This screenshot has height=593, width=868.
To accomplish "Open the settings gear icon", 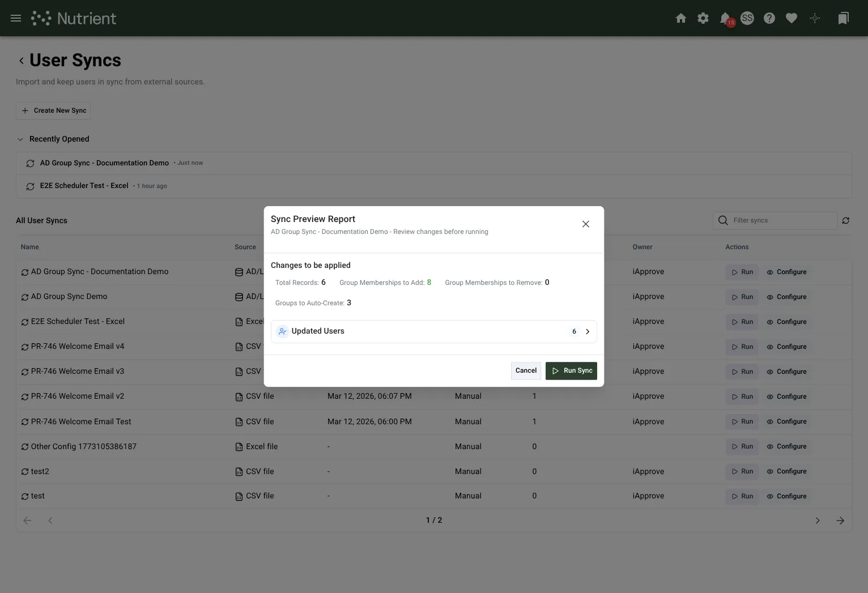I will click(703, 18).
